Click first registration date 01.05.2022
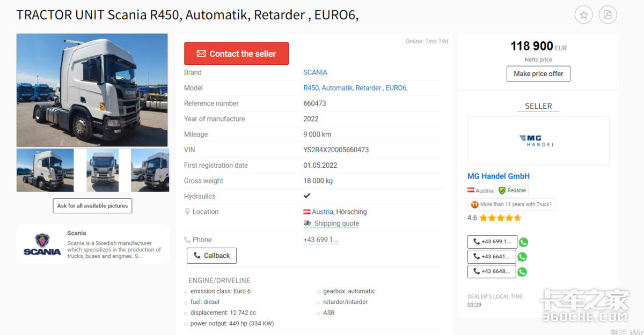 321,166
